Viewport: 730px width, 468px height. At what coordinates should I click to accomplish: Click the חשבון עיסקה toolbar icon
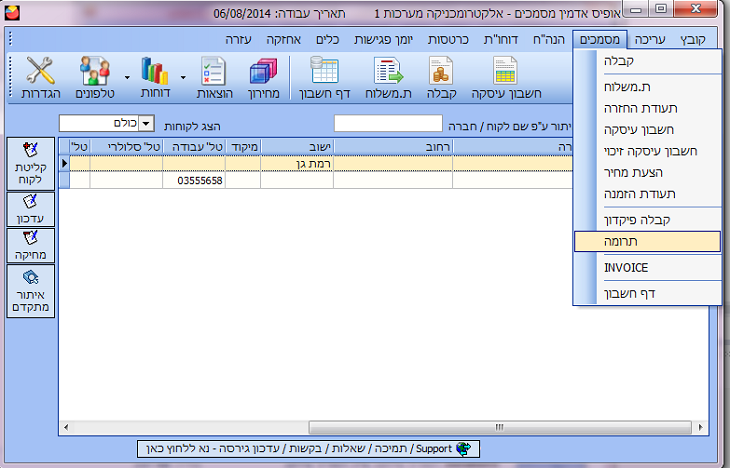click(505, 71)
